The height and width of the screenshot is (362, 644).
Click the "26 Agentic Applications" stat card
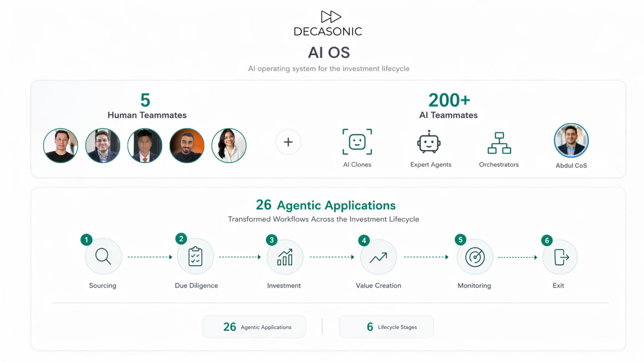pos(254,327)
